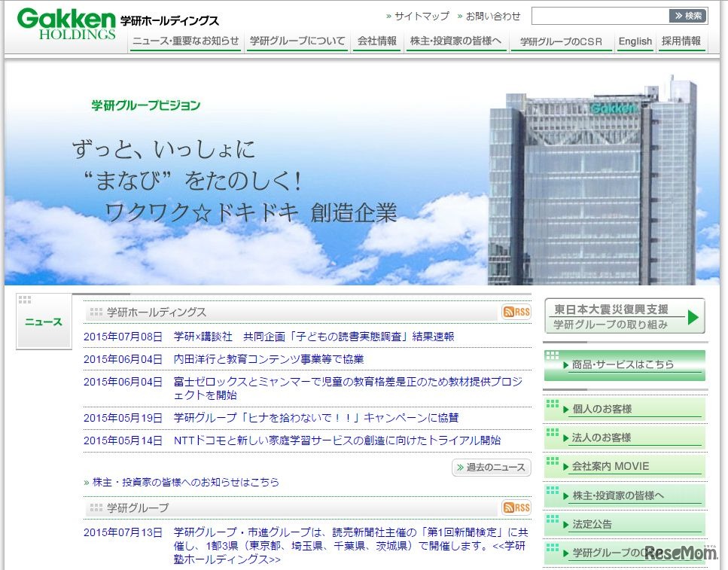Open news about 第1回新聞検定
The image size is (728, 570).
[351, 545]
